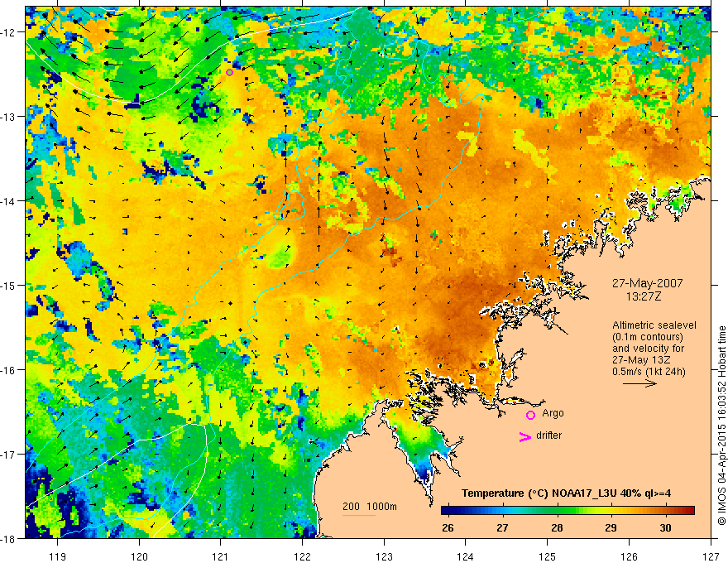Click the color bar label '28'

pyautogui.click(x=557, y=528)
